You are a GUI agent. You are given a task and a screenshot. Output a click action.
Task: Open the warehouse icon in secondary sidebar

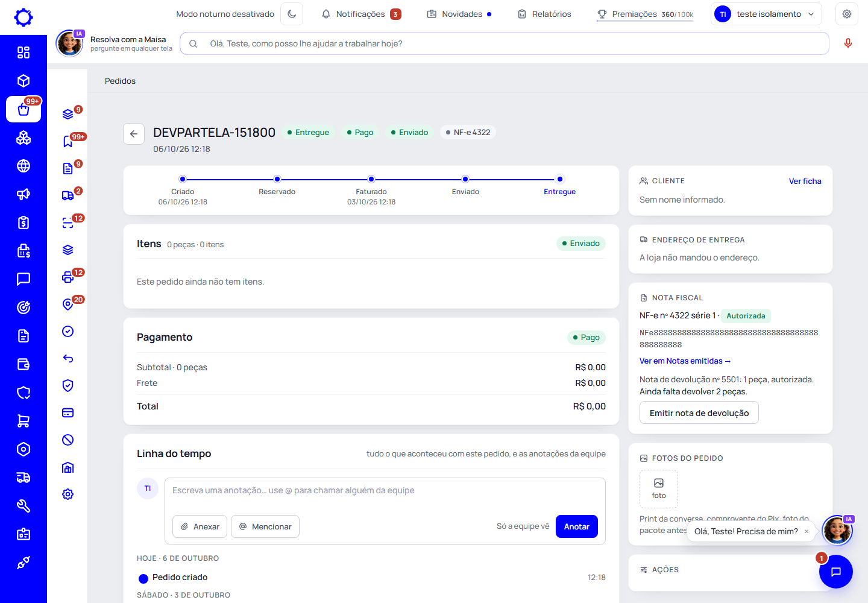tap(68, 467)
